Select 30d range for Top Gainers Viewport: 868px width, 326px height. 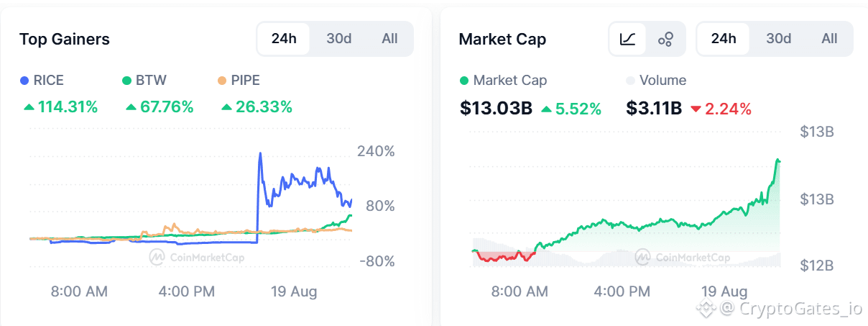tap(338, 38)
